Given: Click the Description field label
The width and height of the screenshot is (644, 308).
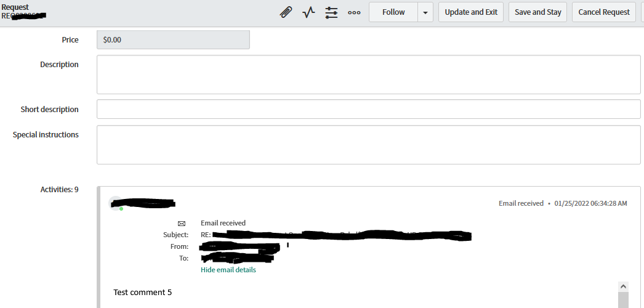Looking at the screenshot, I should [59, 65].
